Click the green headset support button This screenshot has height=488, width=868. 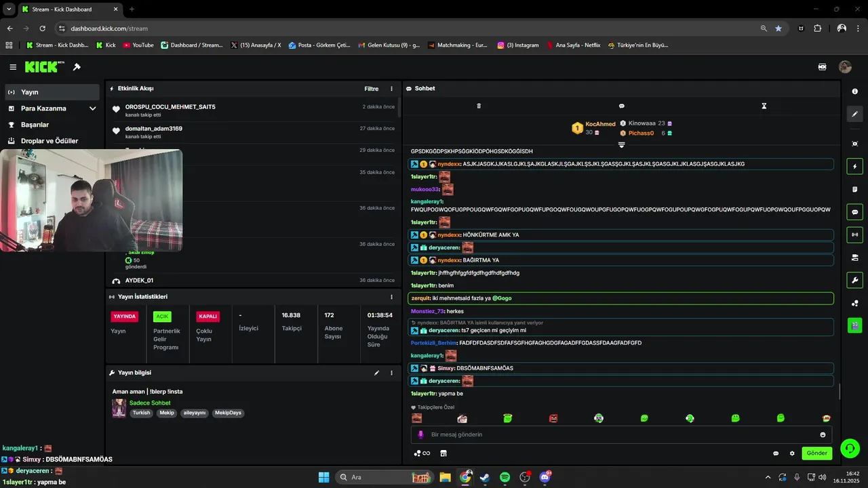(x=850, y=448)
